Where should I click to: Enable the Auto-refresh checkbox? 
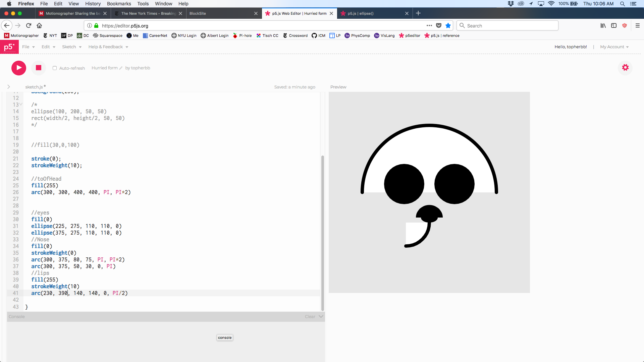(55, 68)
